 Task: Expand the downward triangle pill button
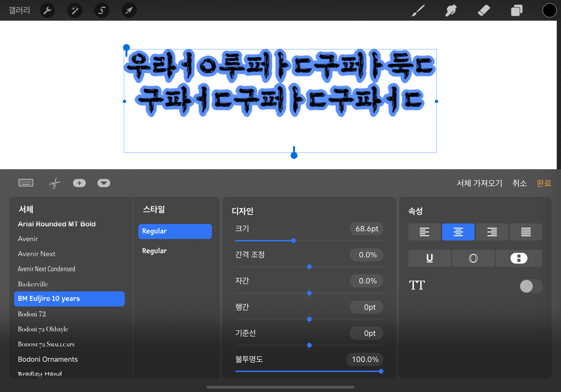click(104, 183)
